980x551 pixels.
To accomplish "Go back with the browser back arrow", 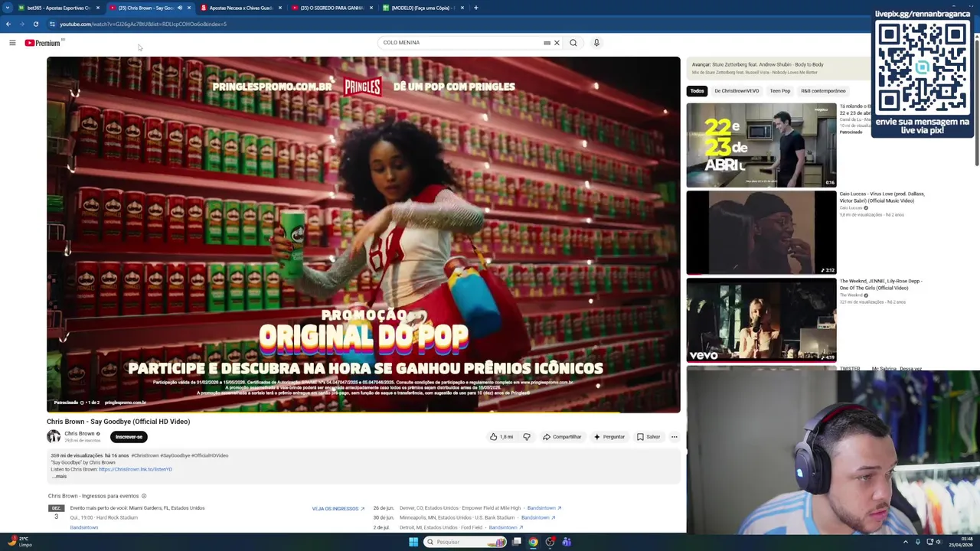I will (x=8, y=24).
